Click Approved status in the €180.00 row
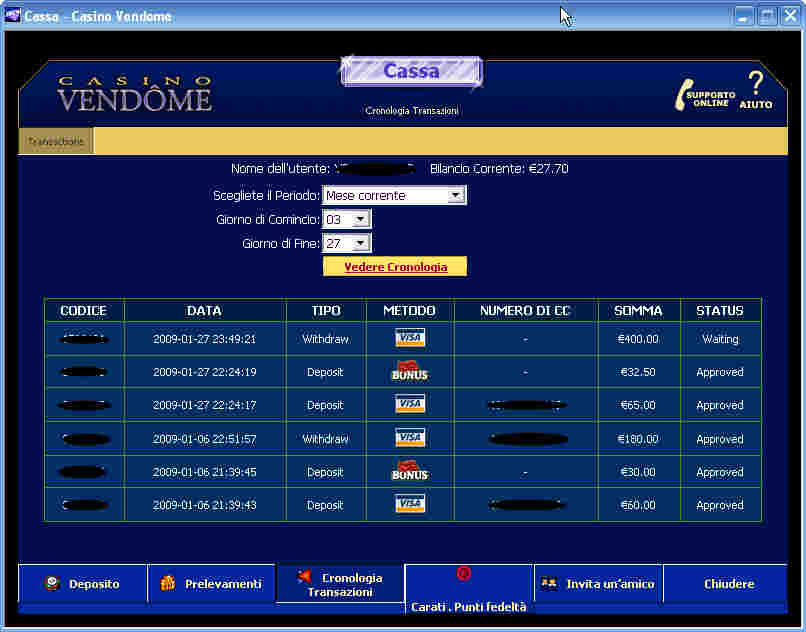806x632 pixels. [x=720, y=439]
